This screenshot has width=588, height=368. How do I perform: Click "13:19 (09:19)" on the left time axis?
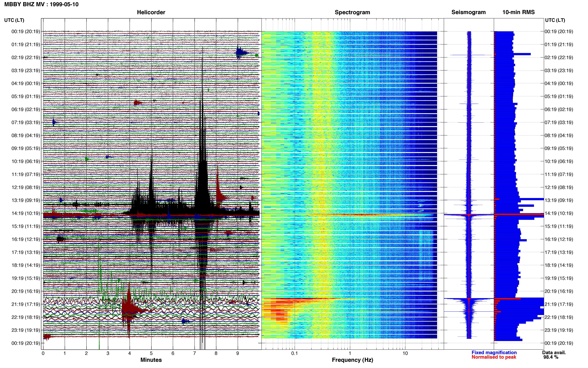tap(26, 200)
